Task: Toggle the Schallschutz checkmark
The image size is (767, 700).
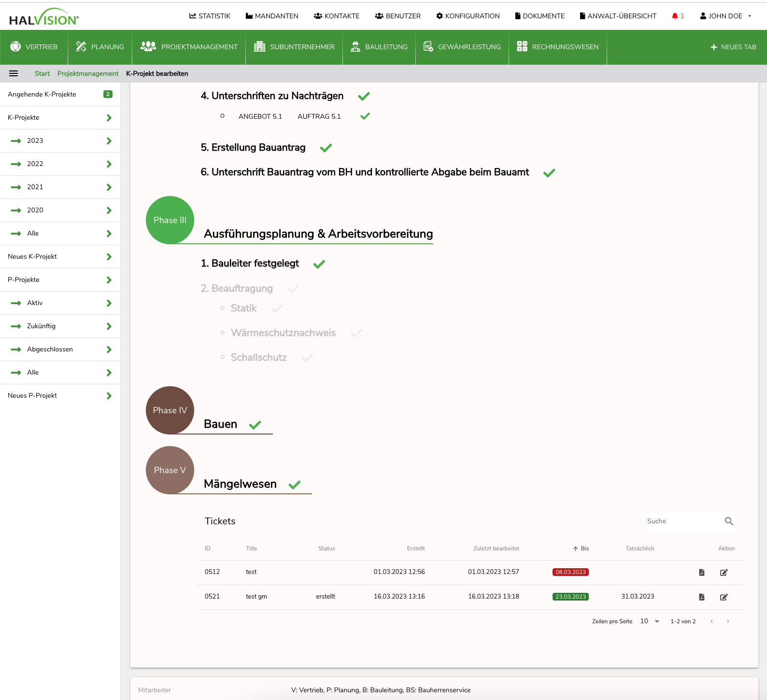Action: pos(307,358)
